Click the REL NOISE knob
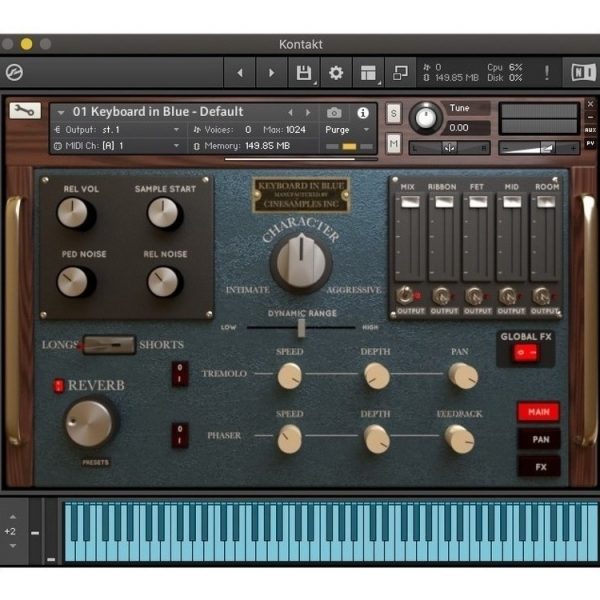This screenshot has width=600, height=600. (165, 282)
